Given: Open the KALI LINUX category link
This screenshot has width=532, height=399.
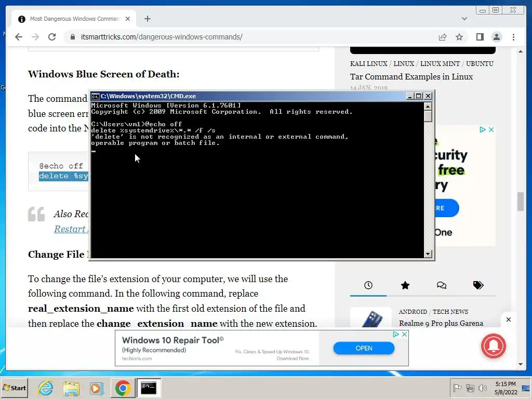Looking at the screenshot, I should (x=368, y=64).
